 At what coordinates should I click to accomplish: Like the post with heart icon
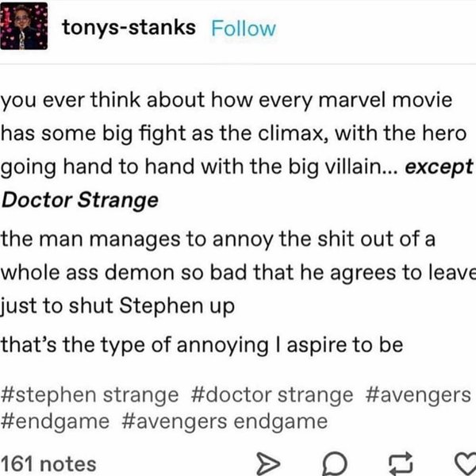point(466,463)
